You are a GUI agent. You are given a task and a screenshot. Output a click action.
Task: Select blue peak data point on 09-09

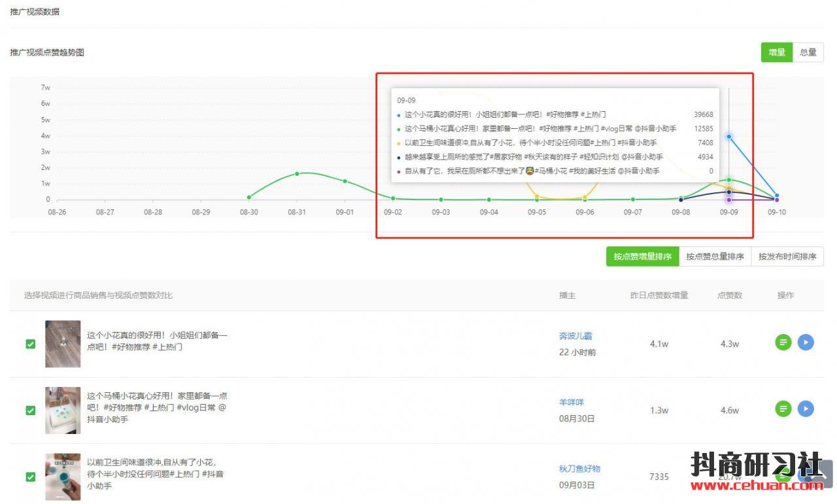coord(728,137)
